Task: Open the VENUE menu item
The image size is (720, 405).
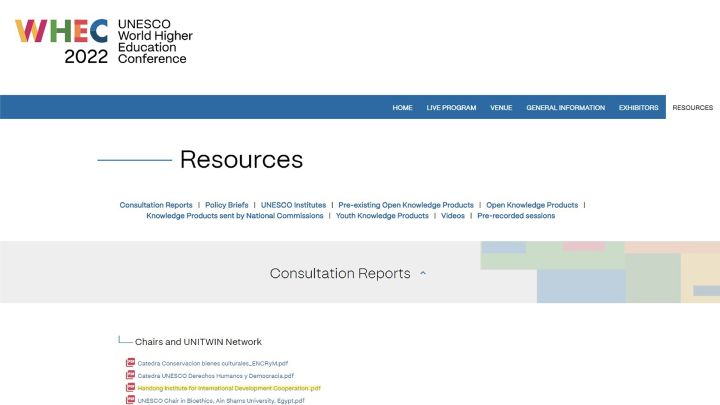Action: [501, 107]
